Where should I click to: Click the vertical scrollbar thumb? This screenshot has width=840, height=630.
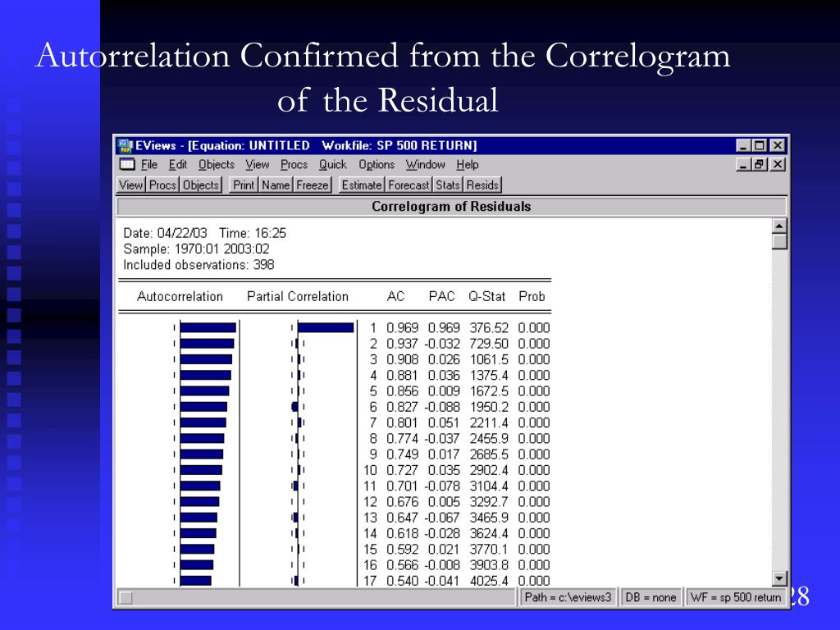point(779,242)
